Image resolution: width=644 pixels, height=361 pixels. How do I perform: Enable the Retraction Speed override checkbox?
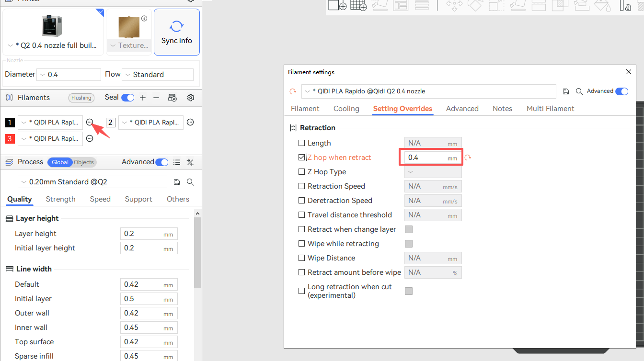[x=301, y=186]
